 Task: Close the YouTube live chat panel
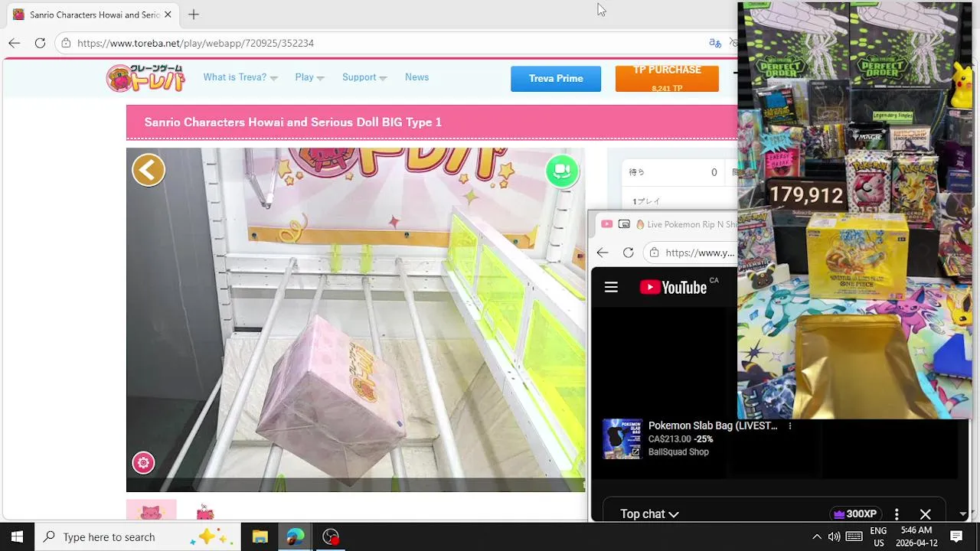click(x=925, y=514)
